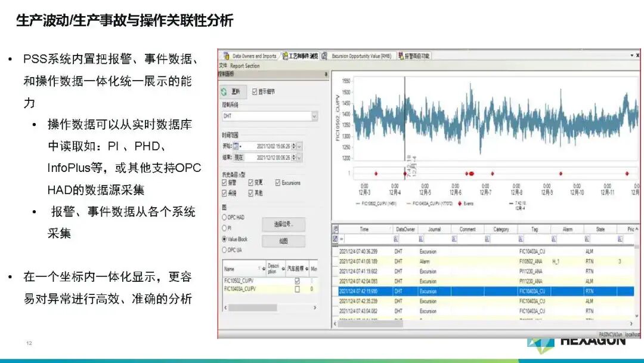This screenshot has height=363, width=644.
Task: Click the icon on the last tab of the strip
Action: pos(401,56)
